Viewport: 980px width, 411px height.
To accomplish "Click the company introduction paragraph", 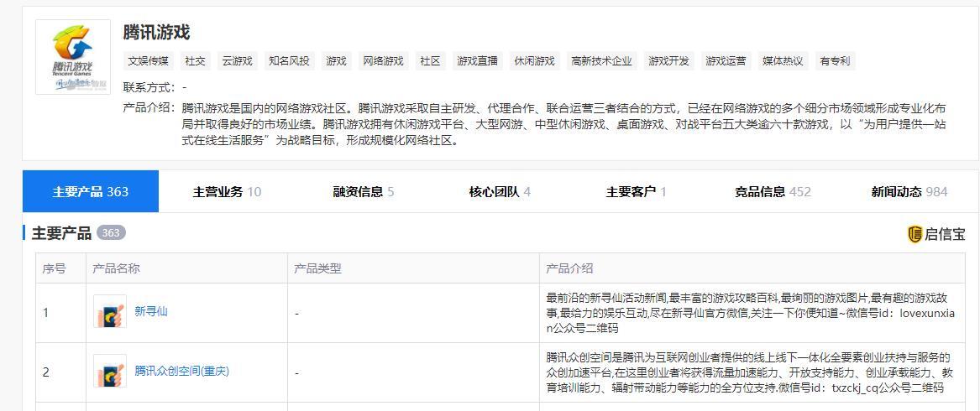I will 564,124.
